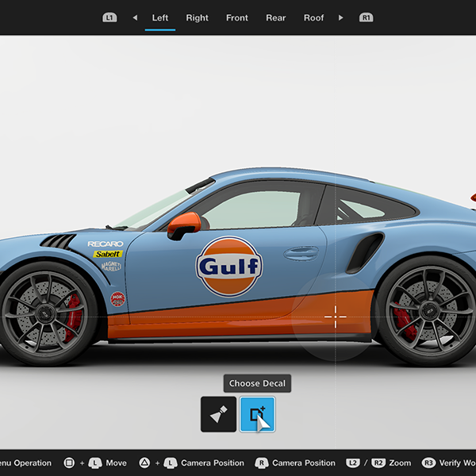Click the RECARO decal on the fender

(x=106, y=244)
